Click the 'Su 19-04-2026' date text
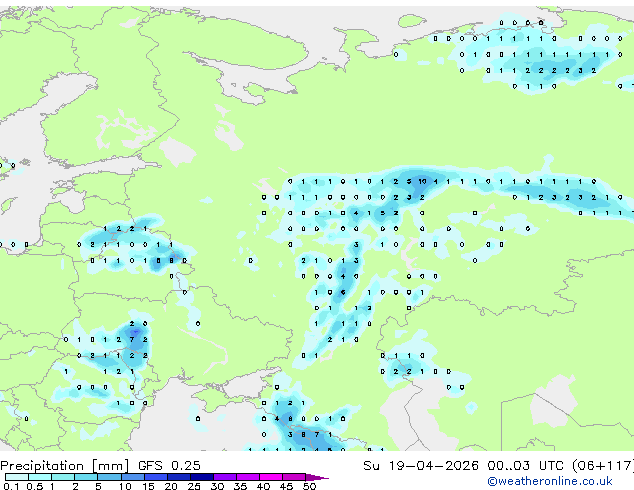This screenshot has height=490, width=634. pos(421,466)
